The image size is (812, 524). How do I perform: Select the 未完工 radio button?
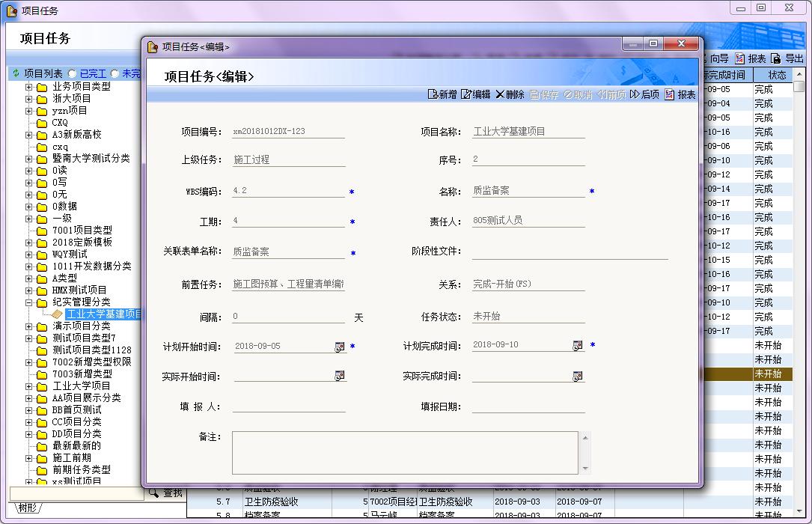(x=115, y=73)
